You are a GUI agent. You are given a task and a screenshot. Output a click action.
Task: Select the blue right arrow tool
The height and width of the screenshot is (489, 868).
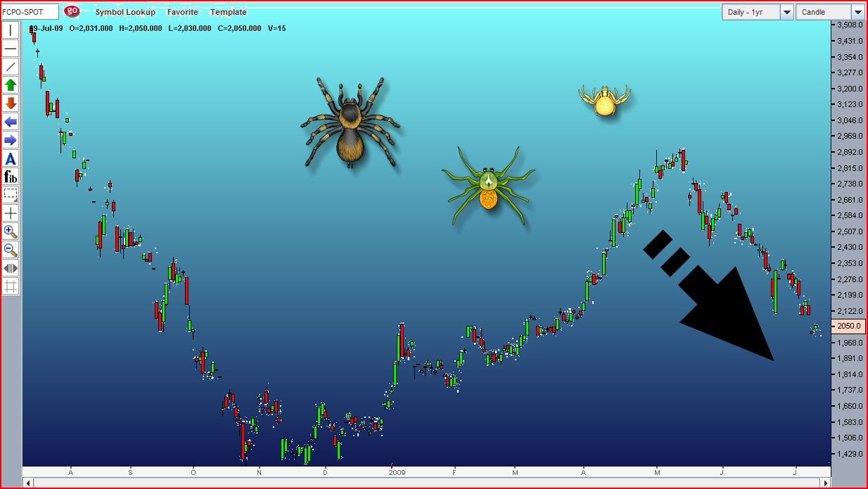click(x=11, y=140)
